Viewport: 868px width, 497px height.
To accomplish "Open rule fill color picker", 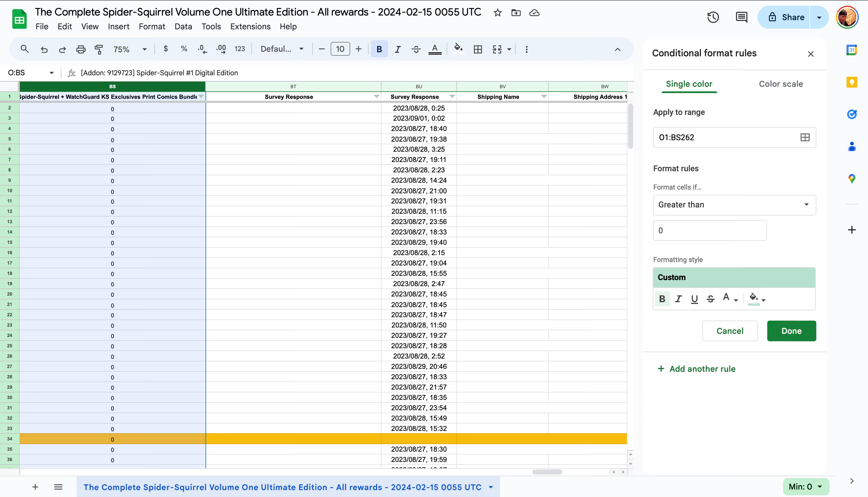I will pos(757,299).
